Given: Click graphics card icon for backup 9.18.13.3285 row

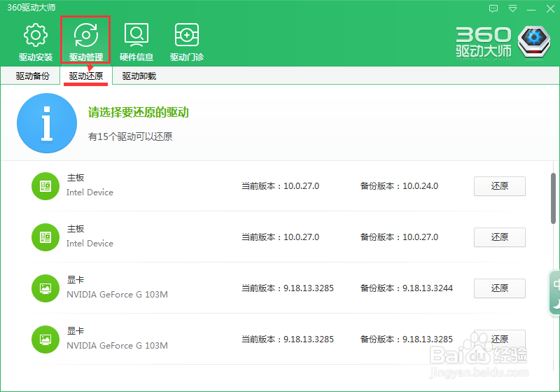Looking at the screenshot, I should click(x=45, y=339).
